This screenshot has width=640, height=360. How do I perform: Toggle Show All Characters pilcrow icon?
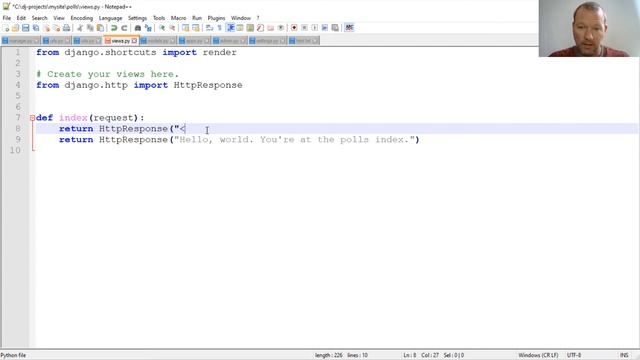click(x=220, y=28)
